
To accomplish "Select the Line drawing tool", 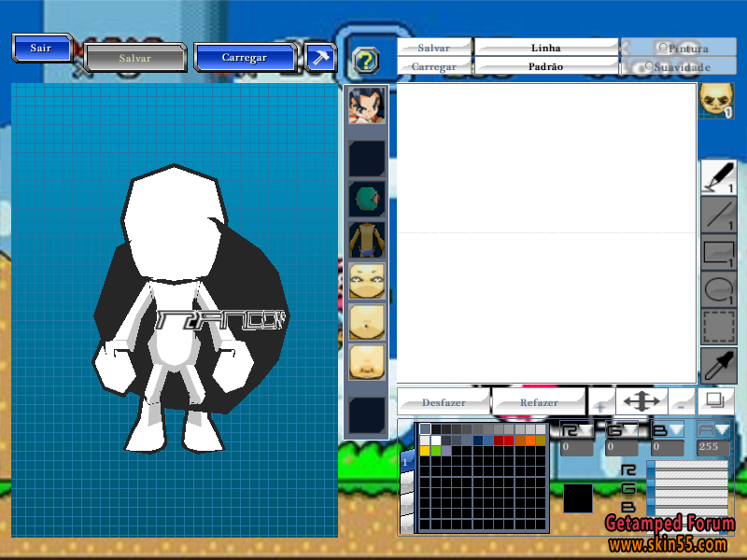I will click(719, 216).
